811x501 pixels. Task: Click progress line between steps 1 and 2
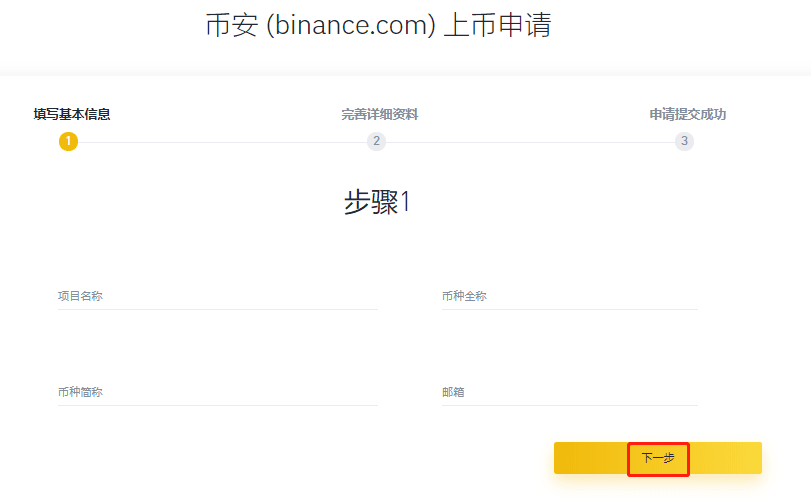(222, 142)
